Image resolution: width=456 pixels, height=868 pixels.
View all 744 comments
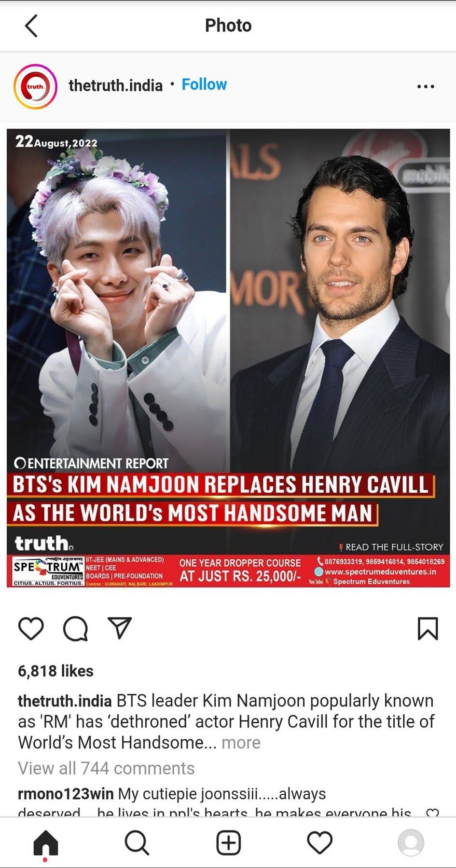[x=106, y=768]
